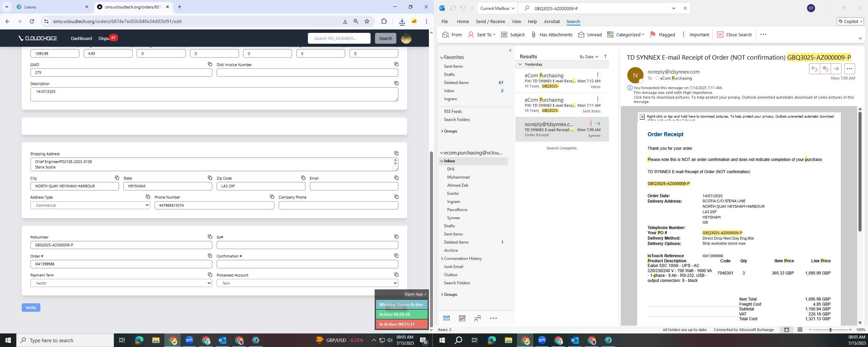Reverse results sort order arrow

click(605, 57)
